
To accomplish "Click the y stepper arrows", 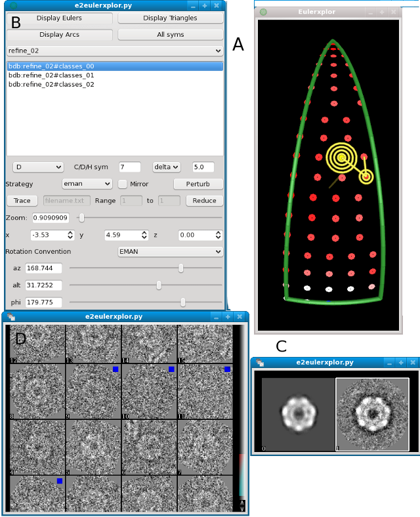I will pyautogui.click(x=144, y=235).
